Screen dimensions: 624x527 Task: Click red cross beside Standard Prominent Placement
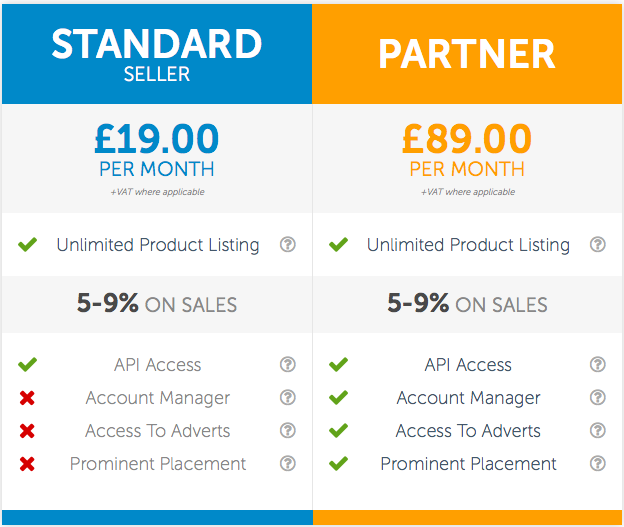(27, 464)
